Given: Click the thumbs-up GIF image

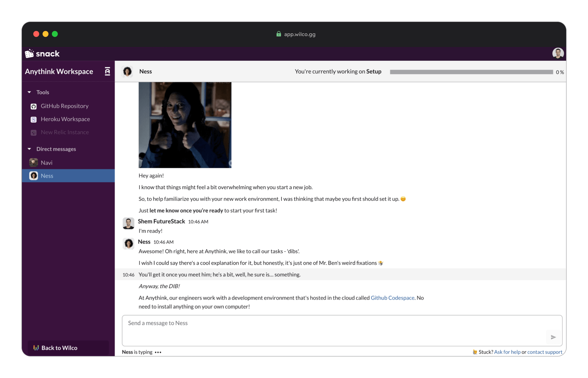Looking at the screenshot, I should point(185,125).
